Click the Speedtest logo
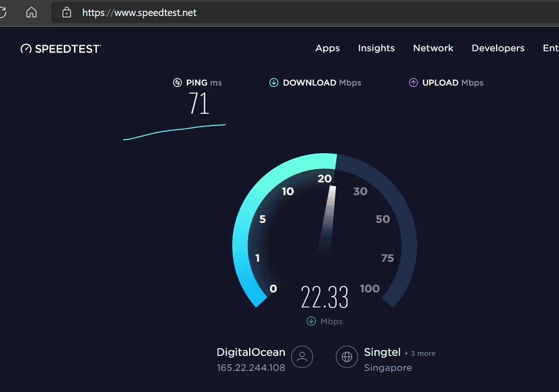 (x=61, y=49)
